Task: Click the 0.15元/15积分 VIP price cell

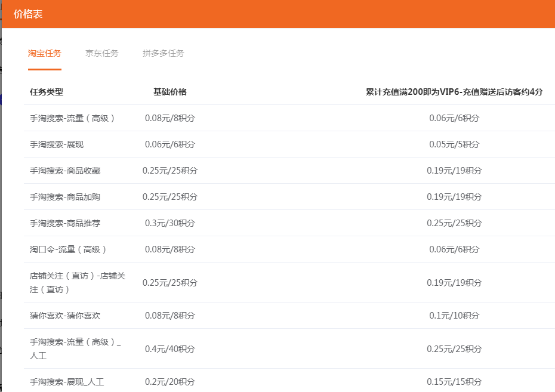Action: pos(454,382)
